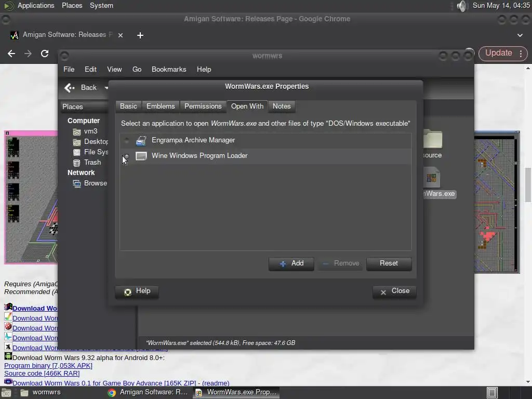The width and height of the screenshot is (532, 399).
Task: Open File System in sidebar
Action: point(90,152)
